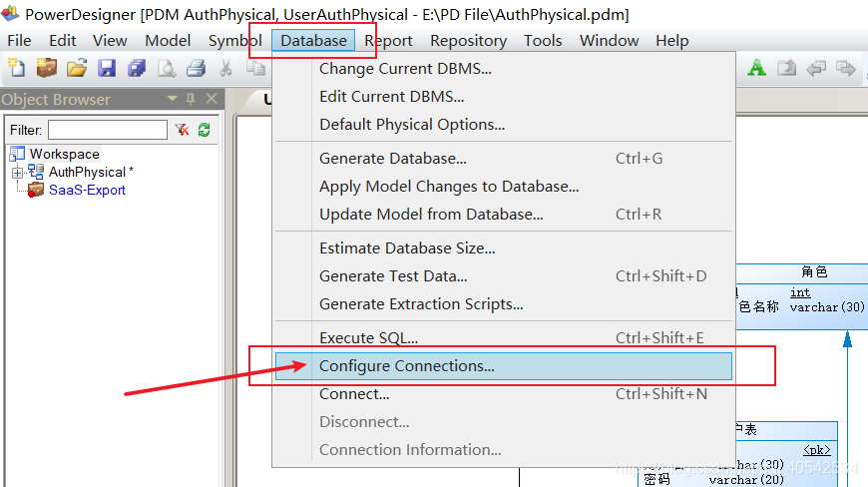
Task: Click the Cut scissors icon
Action: tap(225, 68)
